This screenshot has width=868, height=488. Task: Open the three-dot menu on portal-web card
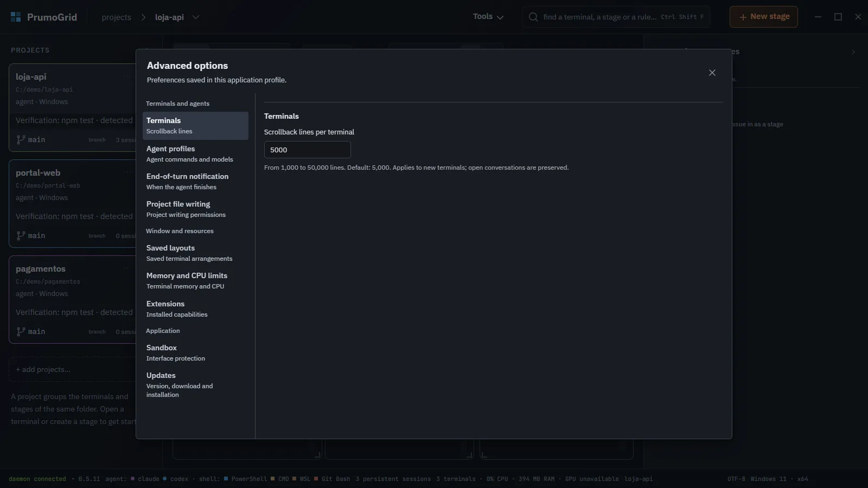click(x=127, y=172)
